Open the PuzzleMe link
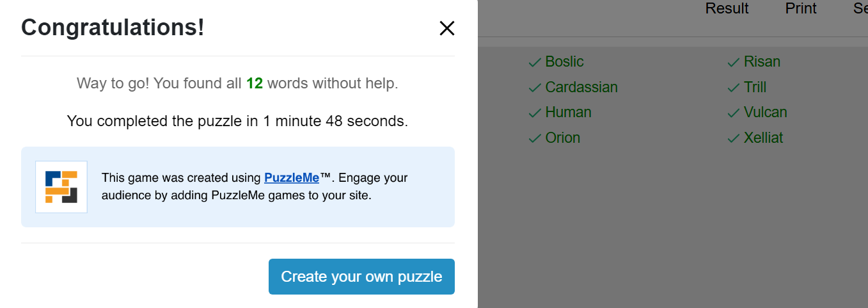Viewport: 868px width, 308px height. (x=292, y=178)
